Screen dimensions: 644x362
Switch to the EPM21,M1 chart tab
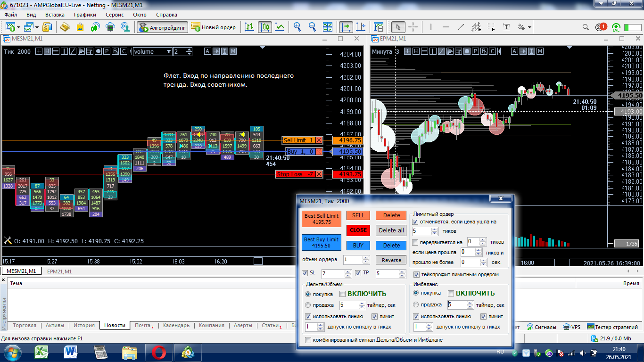click(59, 271)
